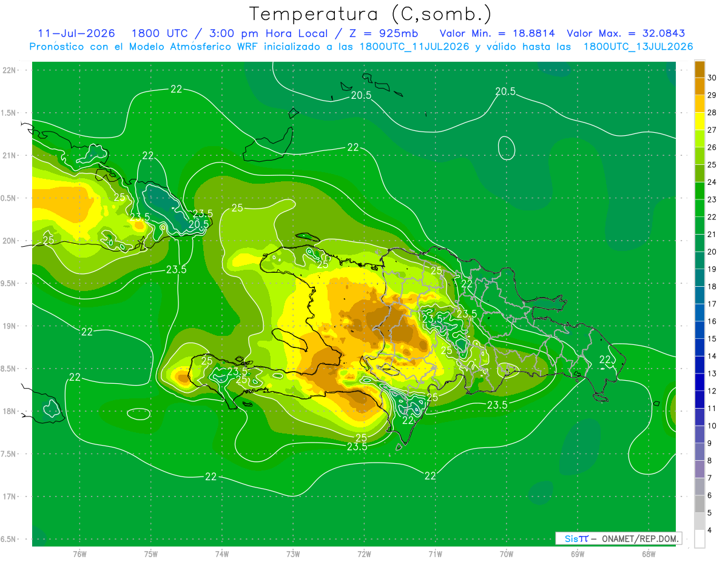The height and width of the screenshot is (562, 728).
Task: Select legend value label '27'
Action: coord(712,130)
